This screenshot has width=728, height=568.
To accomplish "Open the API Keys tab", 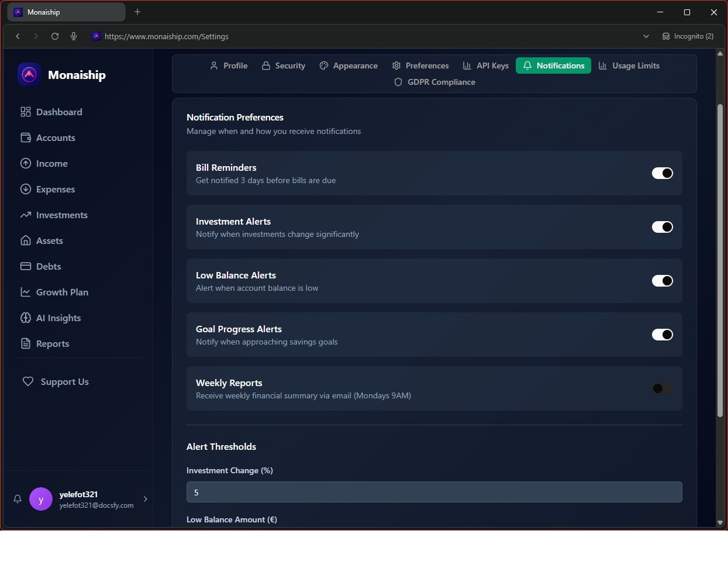I will [x=486, y=66].
